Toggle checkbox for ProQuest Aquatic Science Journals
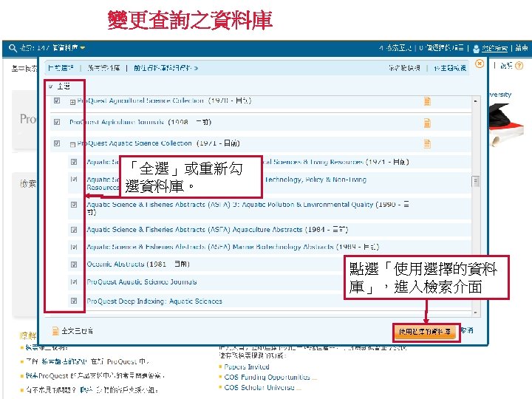 (74, 282)
